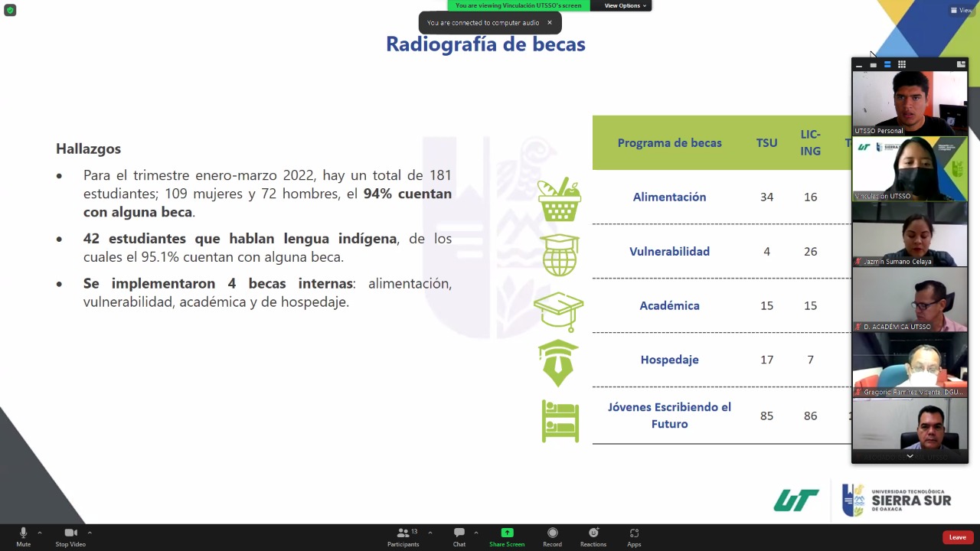Expand the arrow beside Participants
The image size is (980, 551).
[430, 533]
